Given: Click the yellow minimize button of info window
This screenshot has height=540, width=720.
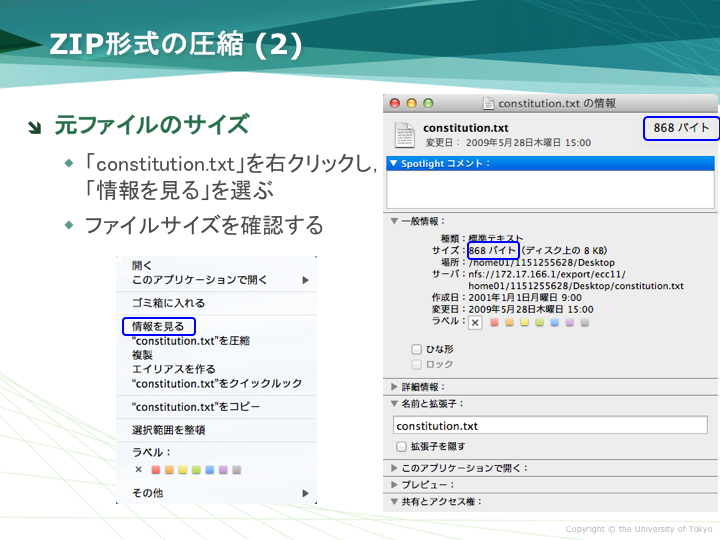Looking at the screenshot, I should click(411, 103).
